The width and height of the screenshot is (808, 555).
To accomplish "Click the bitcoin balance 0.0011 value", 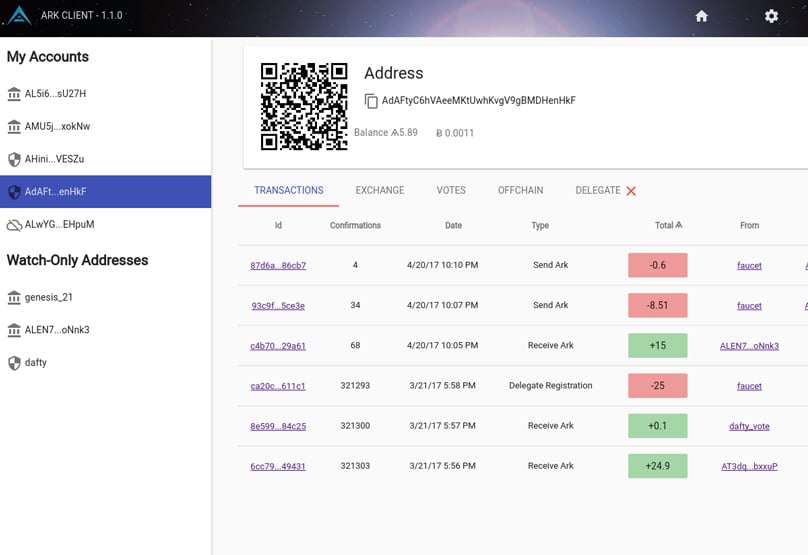I will [x=455, y=133].
